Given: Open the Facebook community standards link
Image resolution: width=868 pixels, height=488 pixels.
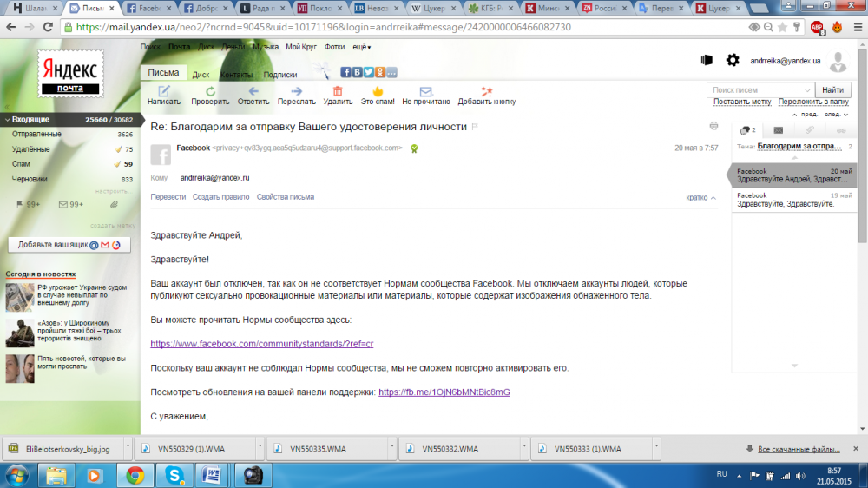Looking at the screenshot, I should pos(261,344).
